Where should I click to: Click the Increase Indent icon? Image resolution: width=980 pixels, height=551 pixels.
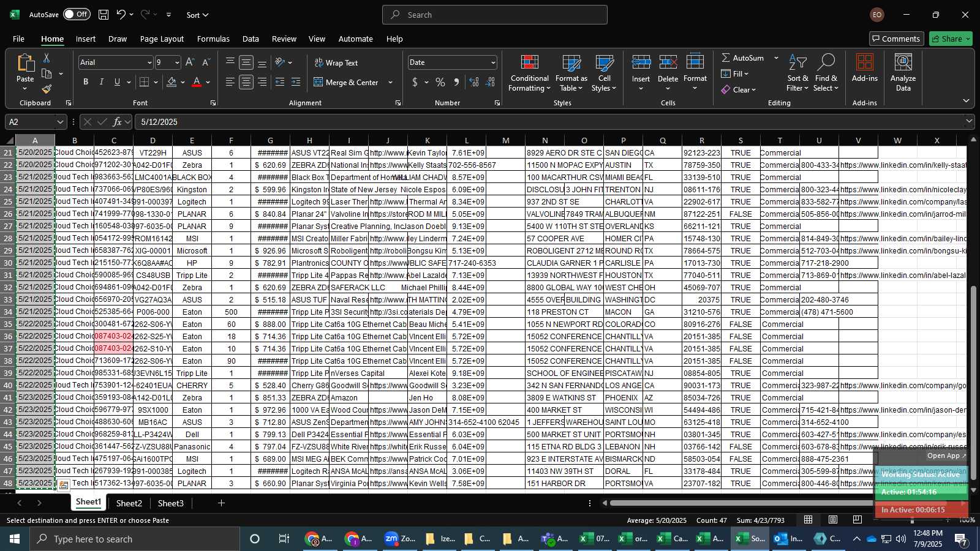pyautogui.click(x=296, y=82)
